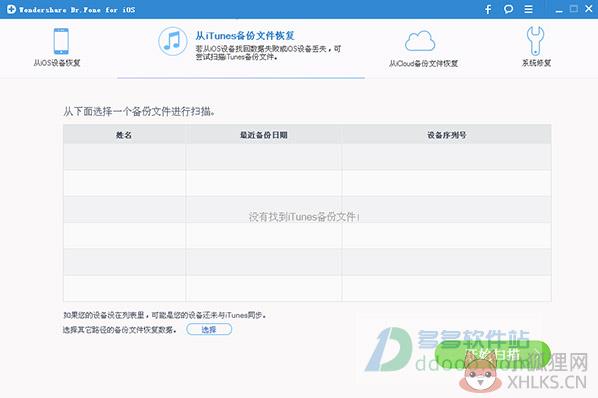This screenshot has height=398, width=598.
Task: Select the iCloud cloud icon
Action: [x=420, y=41]
